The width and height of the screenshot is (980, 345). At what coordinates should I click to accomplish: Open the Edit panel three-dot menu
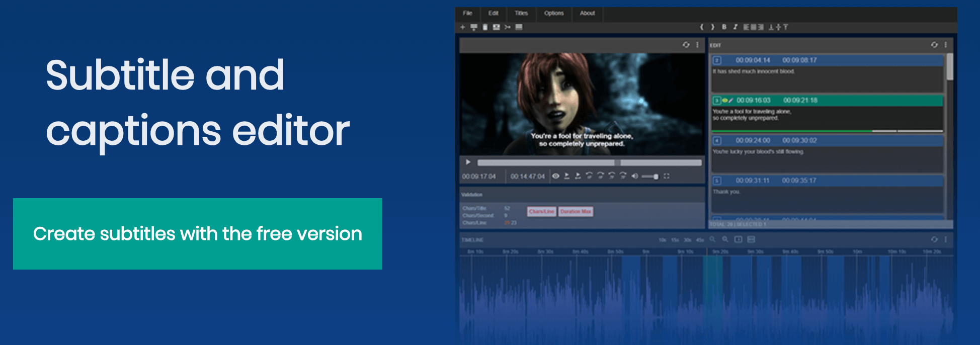tap(946, 45)
